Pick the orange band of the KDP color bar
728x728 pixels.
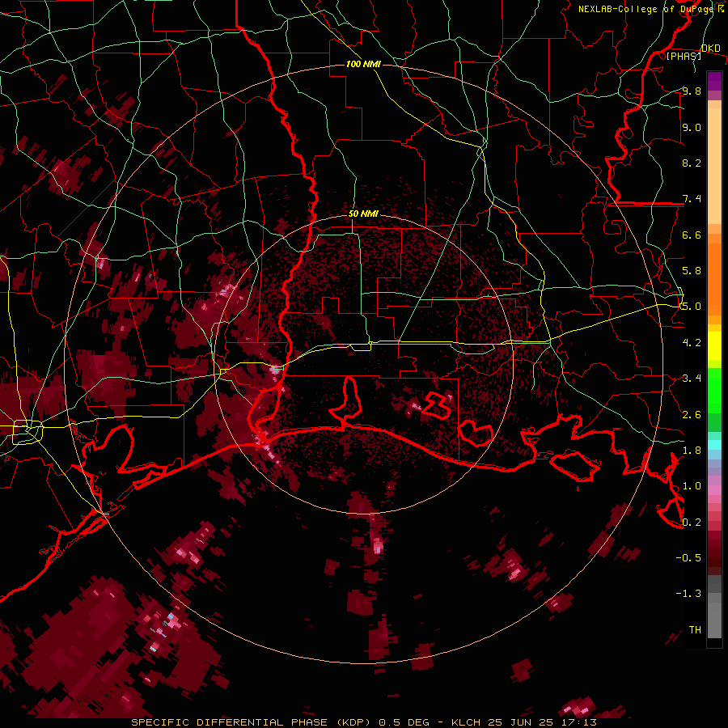coord(714,277)
